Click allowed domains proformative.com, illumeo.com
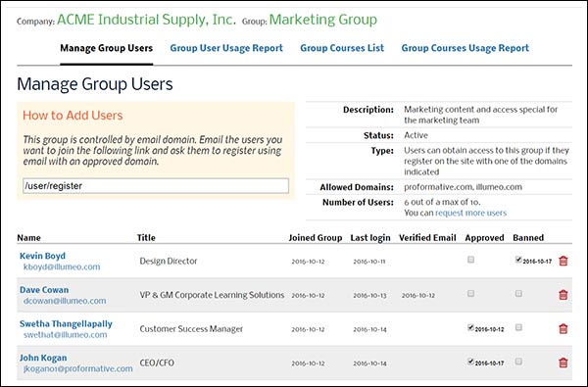This screenshot has height=387, width=588. (x=463, y=187)
